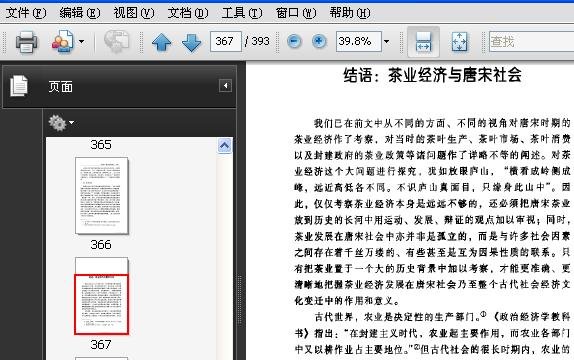
Task: Collapse the 页面 panel with arrow button
Action: pyautogui.click(x=225, y=86)
